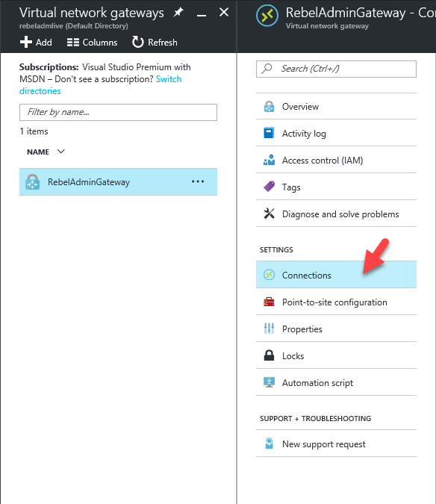Click the purple Tags icon
Image resolution: width=436 pixels, height=504 pixels.
tap(270, 187)
